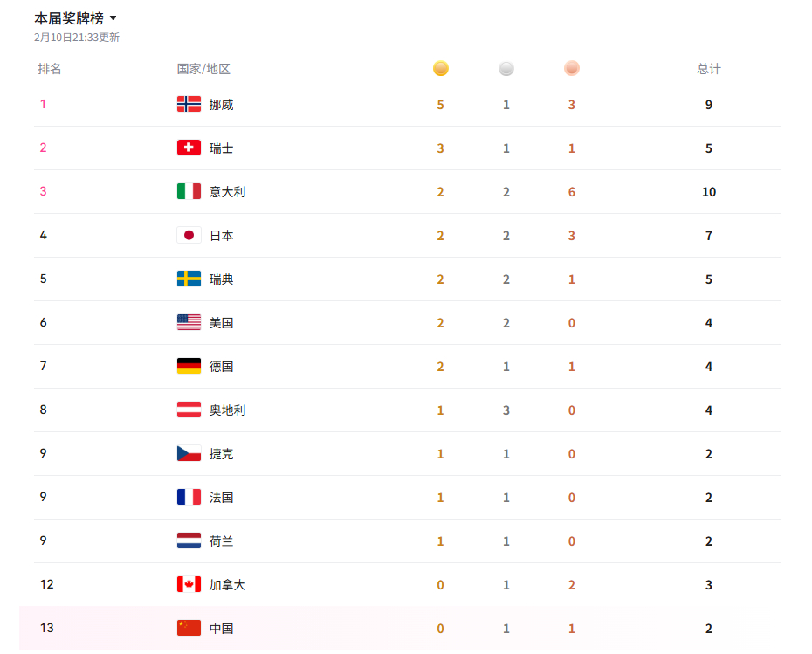Click the Norway flag icon
This screenshot has width=812, height=654.
(x=189, y=104)
